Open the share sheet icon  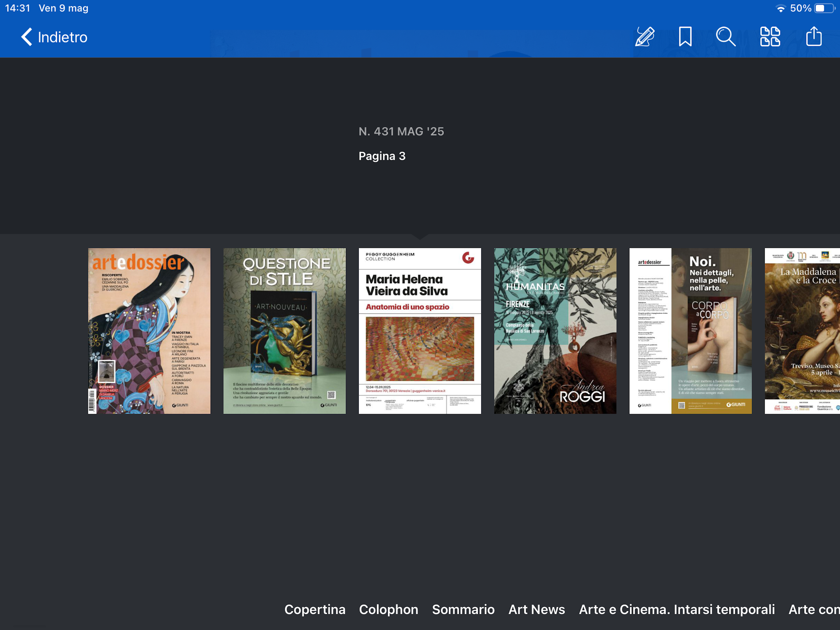814,37
